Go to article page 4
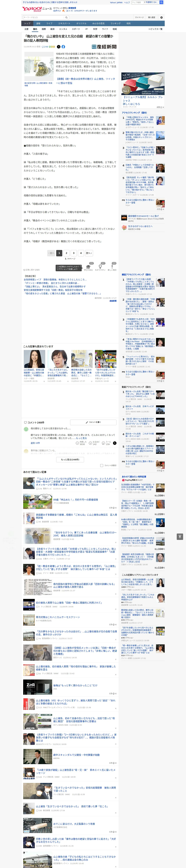 click(x=81, y=253)
